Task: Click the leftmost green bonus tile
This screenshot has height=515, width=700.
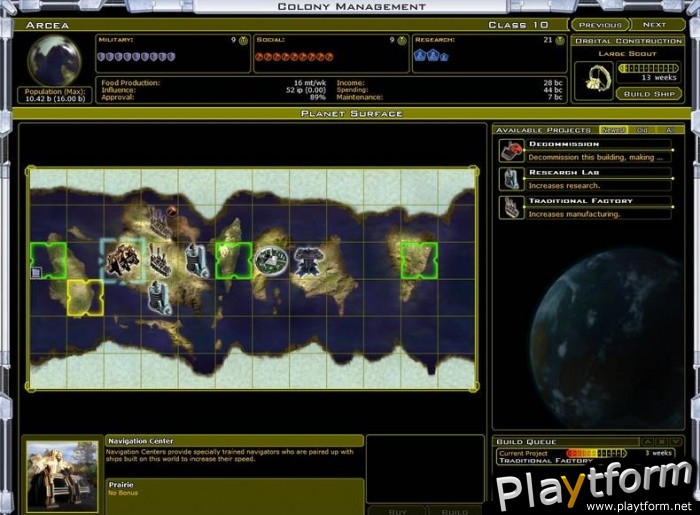Action: click(49, 261)
